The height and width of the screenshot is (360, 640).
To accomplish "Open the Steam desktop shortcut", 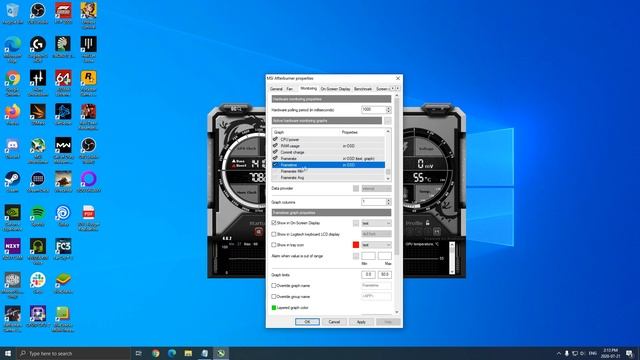I will coord(12,182).
